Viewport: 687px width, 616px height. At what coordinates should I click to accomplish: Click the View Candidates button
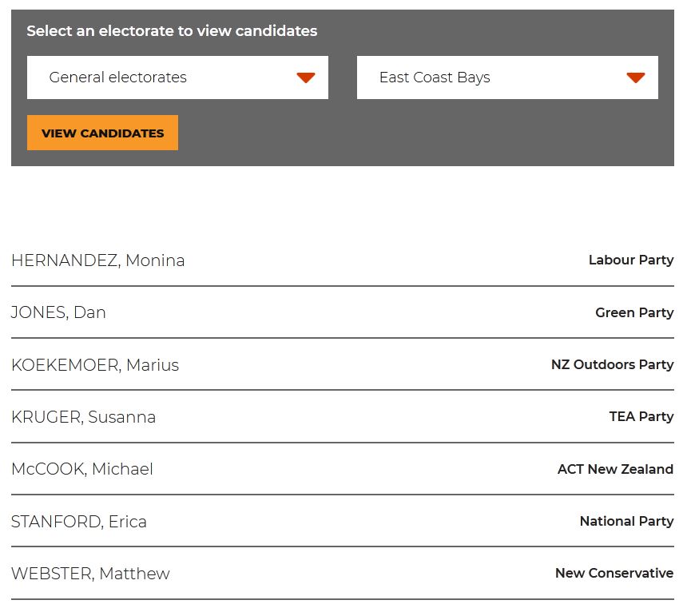102,133
